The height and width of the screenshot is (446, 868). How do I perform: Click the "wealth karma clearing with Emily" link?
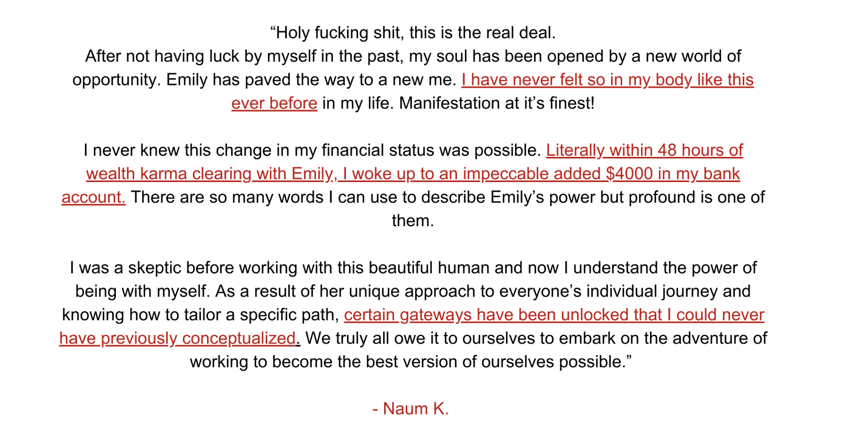click(209, 174)
